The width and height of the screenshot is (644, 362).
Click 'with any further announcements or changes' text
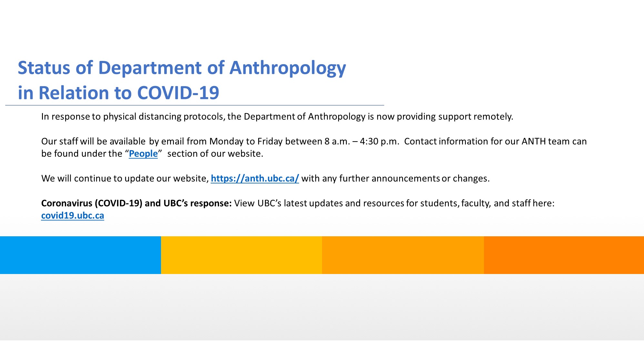[x=396, y=179]
